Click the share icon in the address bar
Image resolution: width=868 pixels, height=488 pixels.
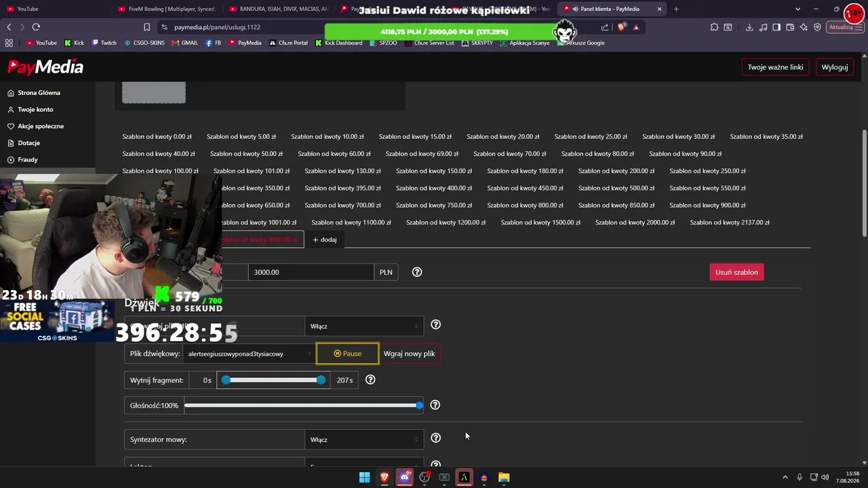tap(605, 27)
